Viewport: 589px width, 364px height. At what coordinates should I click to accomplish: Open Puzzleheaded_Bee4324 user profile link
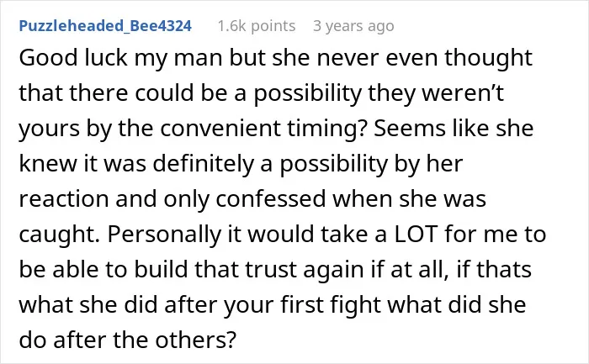click(105, 26)
